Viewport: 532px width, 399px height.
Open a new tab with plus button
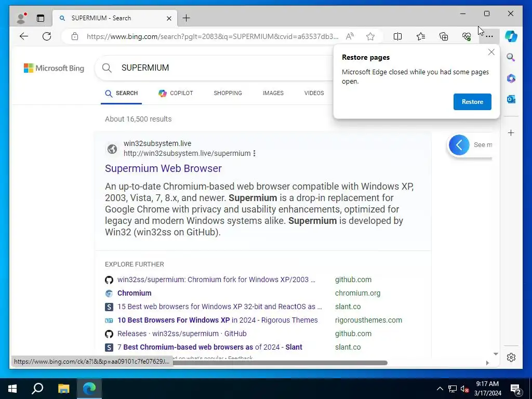187,18
